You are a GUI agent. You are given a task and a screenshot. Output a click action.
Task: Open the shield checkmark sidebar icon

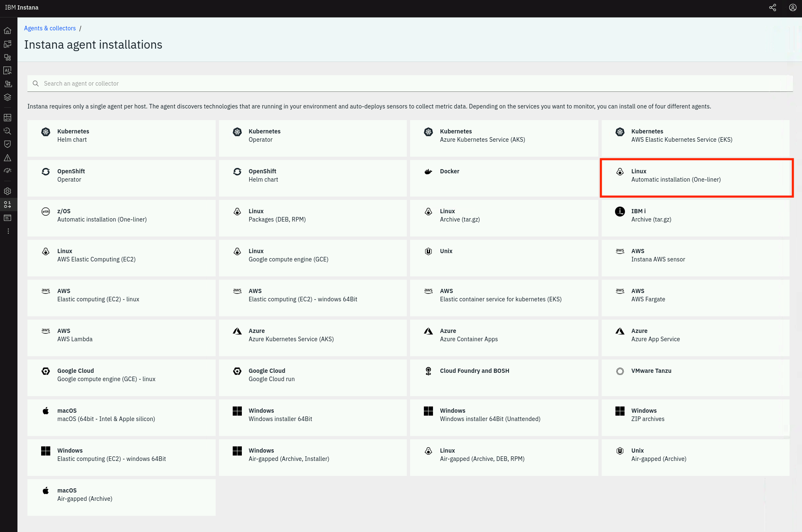click(7, 144)
